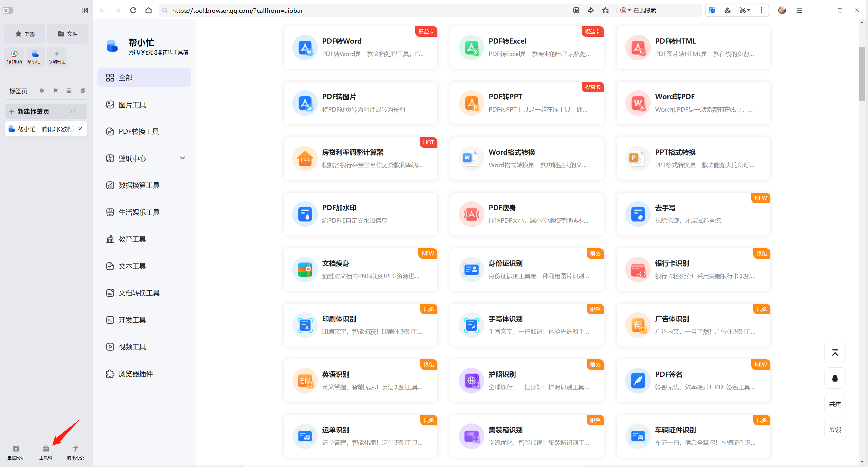The image size is (868, 467).
Task: Open 工具箱 at the sidebar bottom
Action: pos(46,452)
